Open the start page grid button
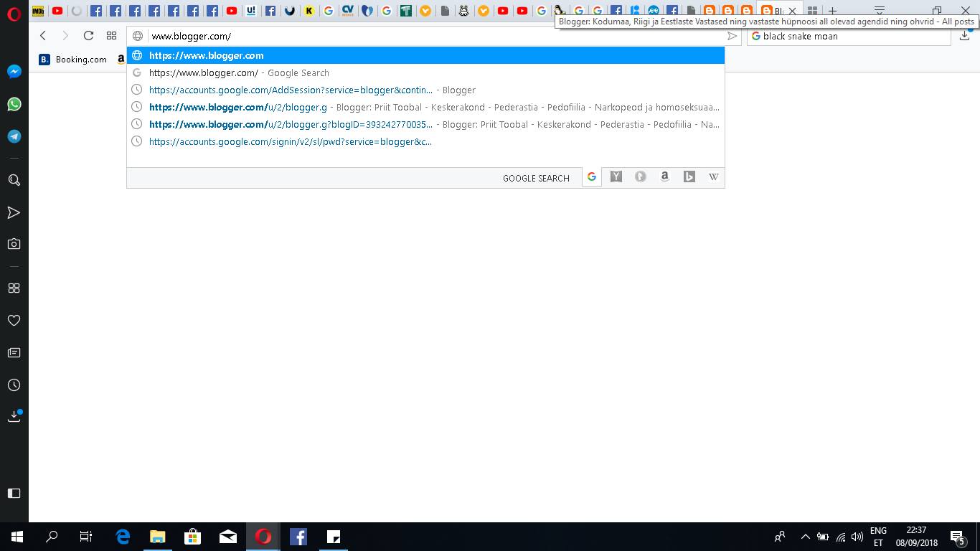Viewport: 980px width, 551px height. click(111, 36)
